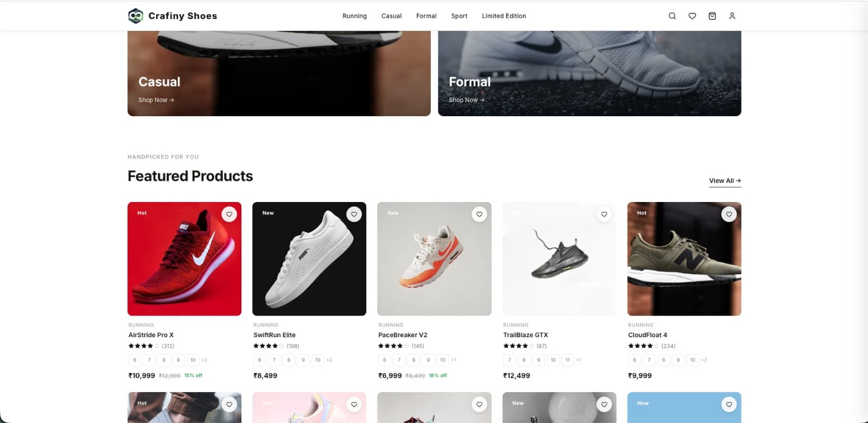Favorite the AirStride Pro X with its heart icon
The width and height of the screenshot is (868, 423).
(229, 214)
